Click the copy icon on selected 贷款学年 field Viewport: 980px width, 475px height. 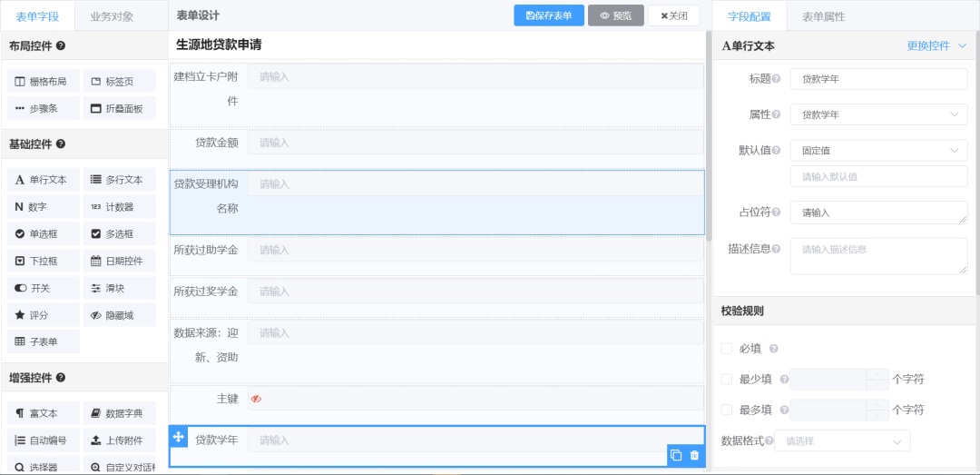pyautogui.click(x=676, y=455)
